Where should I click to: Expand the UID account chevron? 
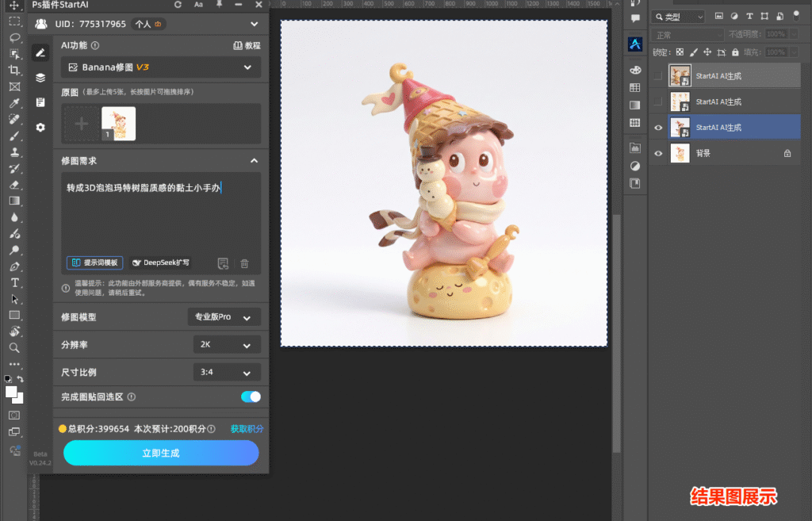255,25
